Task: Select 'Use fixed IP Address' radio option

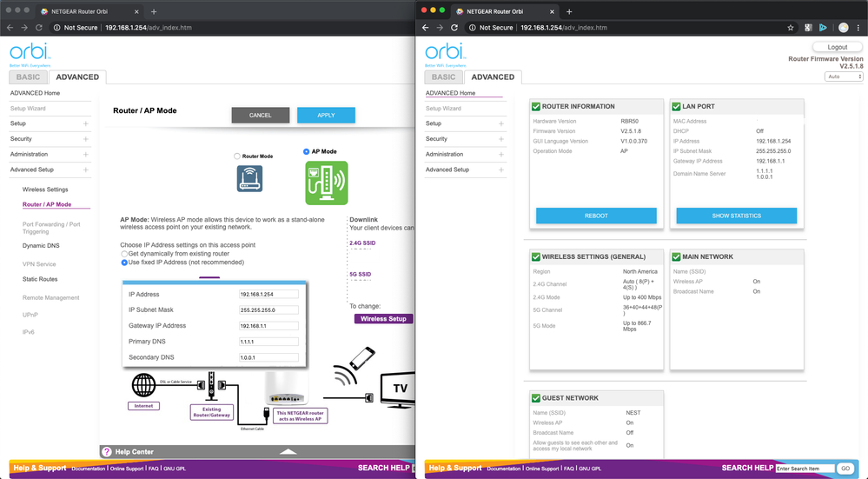Action: coord(124,262)
